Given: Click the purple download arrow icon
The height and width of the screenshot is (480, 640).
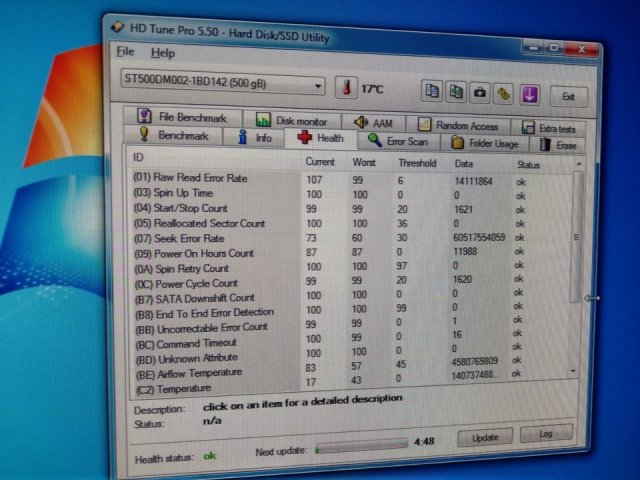Looking at the screenshot, I should pyautogui.click(x=529, y=95).
